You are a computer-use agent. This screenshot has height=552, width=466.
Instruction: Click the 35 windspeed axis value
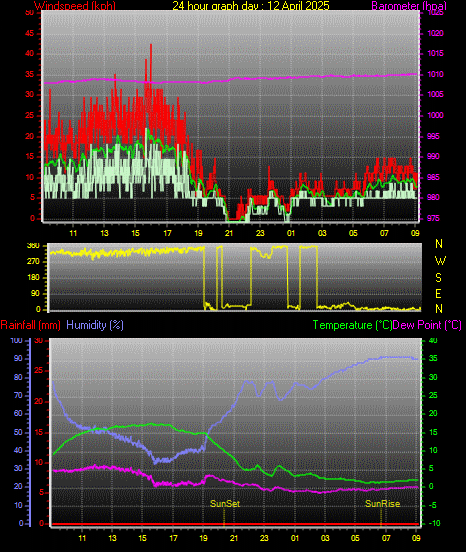(30, 74)
